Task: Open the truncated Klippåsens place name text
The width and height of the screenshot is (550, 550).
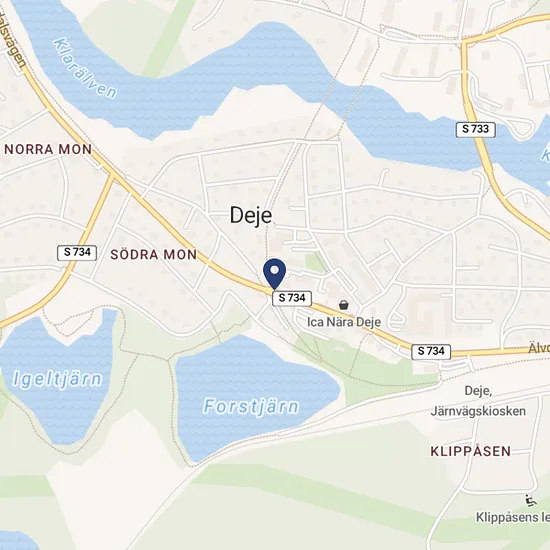Action: point(512,517)
